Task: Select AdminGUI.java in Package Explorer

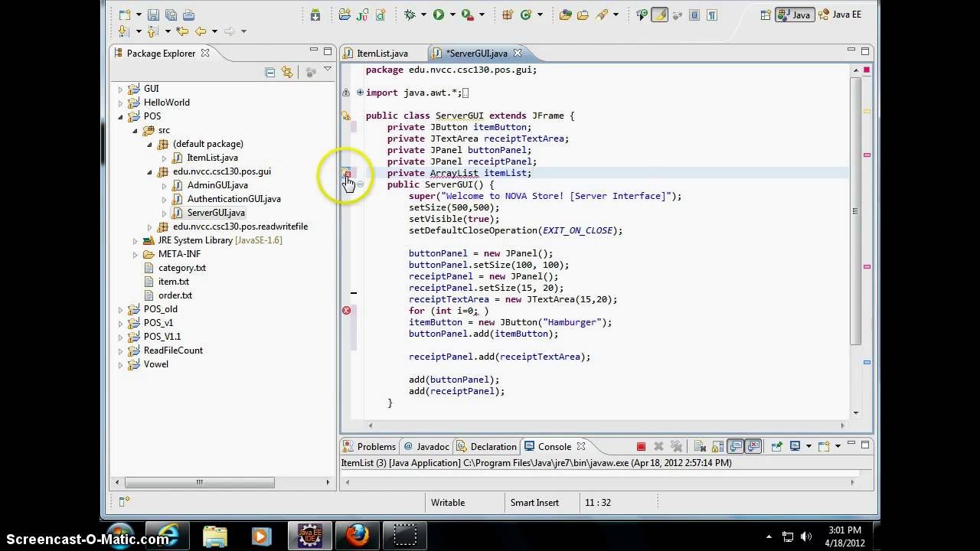Action: (x=217, y=185)
